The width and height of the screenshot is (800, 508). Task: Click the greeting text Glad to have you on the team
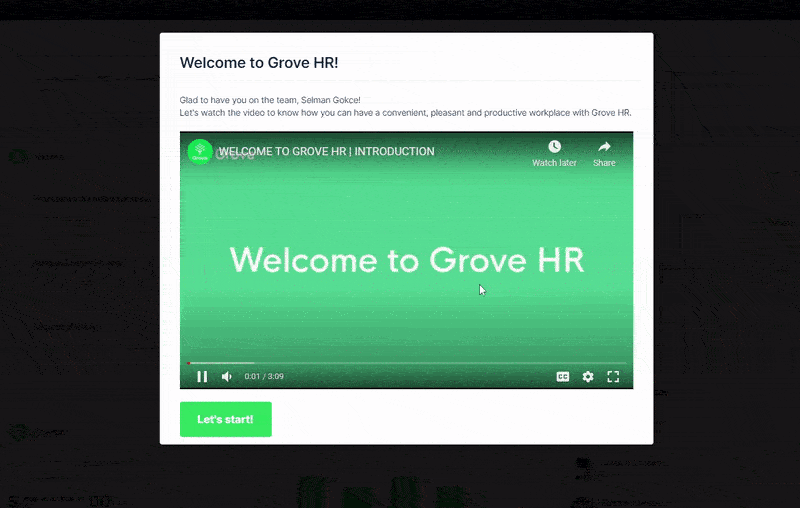270,100
